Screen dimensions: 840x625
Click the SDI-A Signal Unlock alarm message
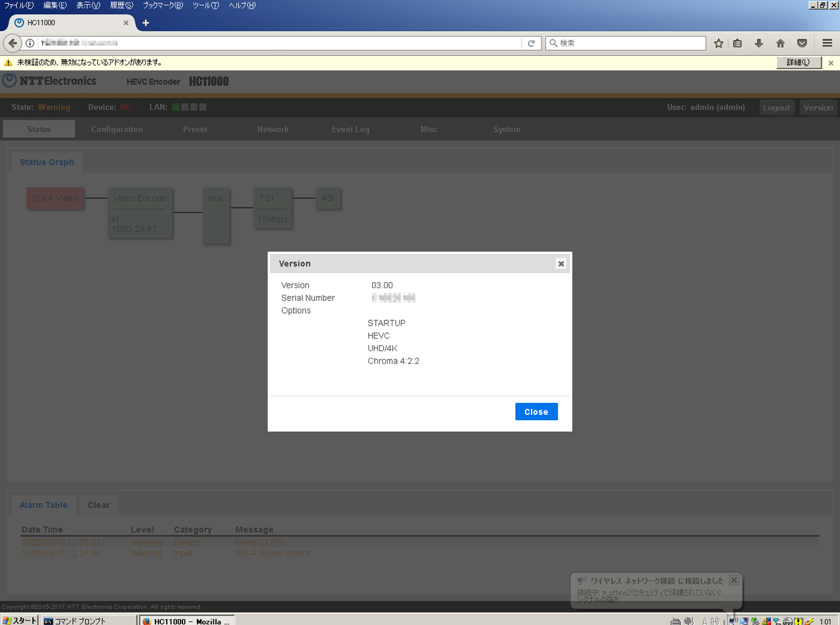(x=272, y=553)
